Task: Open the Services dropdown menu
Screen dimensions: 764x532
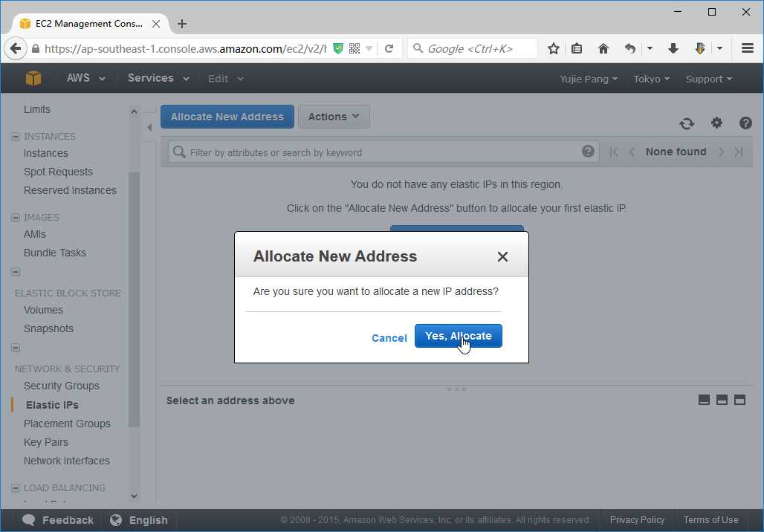Action: pos(158,78)
